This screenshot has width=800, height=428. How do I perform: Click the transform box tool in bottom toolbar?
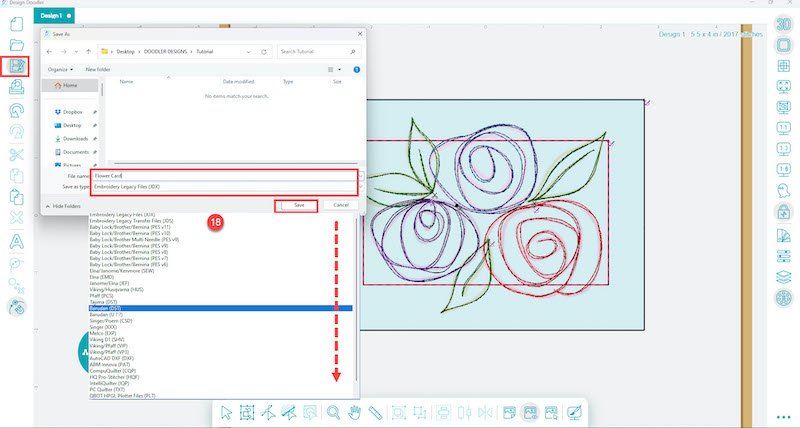coord(247,412)
